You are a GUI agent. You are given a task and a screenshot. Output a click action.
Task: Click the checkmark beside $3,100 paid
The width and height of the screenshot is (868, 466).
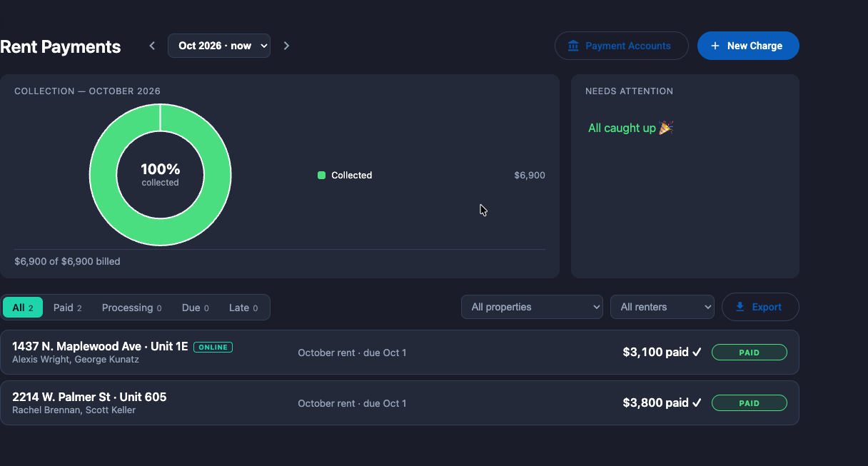[x=697, y=352]
